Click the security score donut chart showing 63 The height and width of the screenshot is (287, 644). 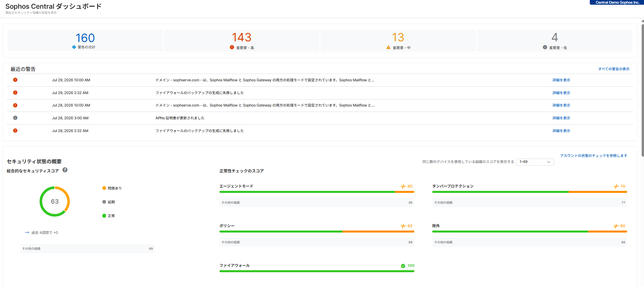coord(55,201)
